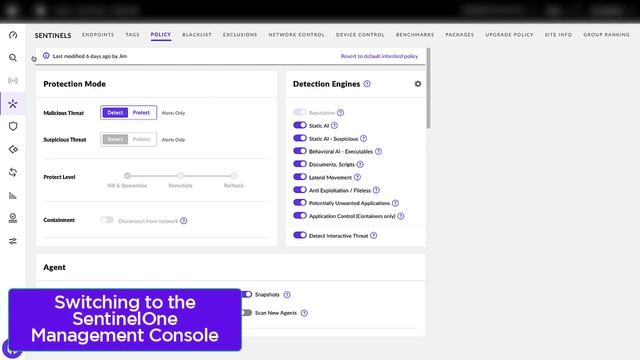Viewport: 640px width, 360px height.
Task: Show help for Potentially Unwanted Applications
Action: (x=395, y=203)
